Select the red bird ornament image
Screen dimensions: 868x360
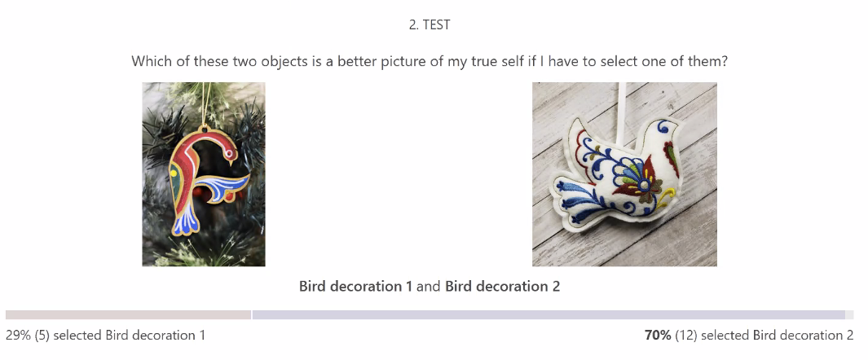click(x=204, y=174)
